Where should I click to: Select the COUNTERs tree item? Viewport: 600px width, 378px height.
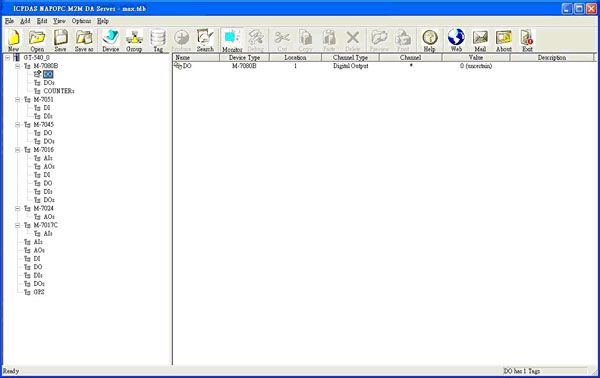[x=59, y=91]
